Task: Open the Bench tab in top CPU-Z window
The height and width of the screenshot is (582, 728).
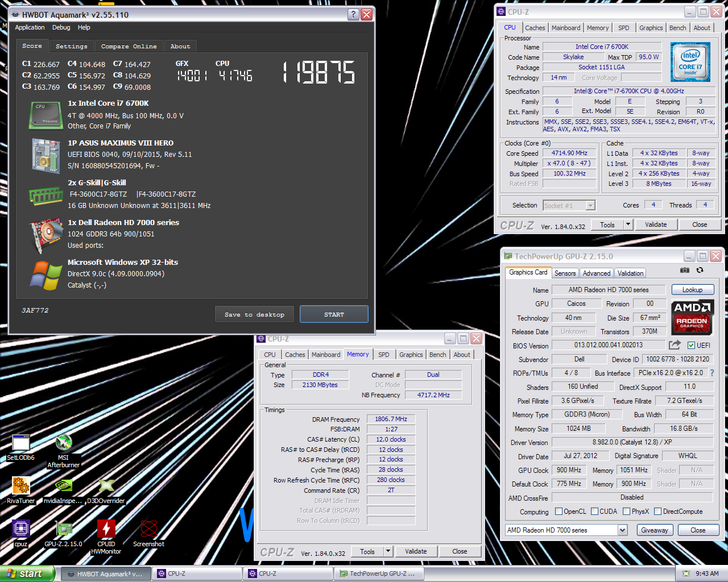Action: (677, 28)
